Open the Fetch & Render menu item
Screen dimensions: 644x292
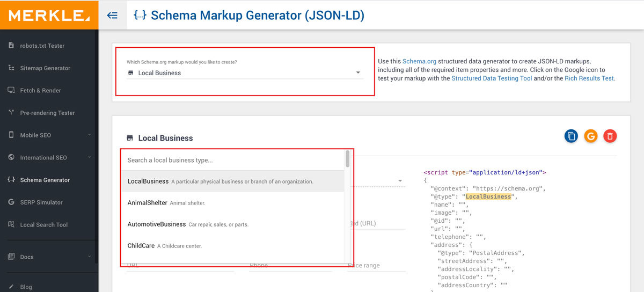point(41,90)
